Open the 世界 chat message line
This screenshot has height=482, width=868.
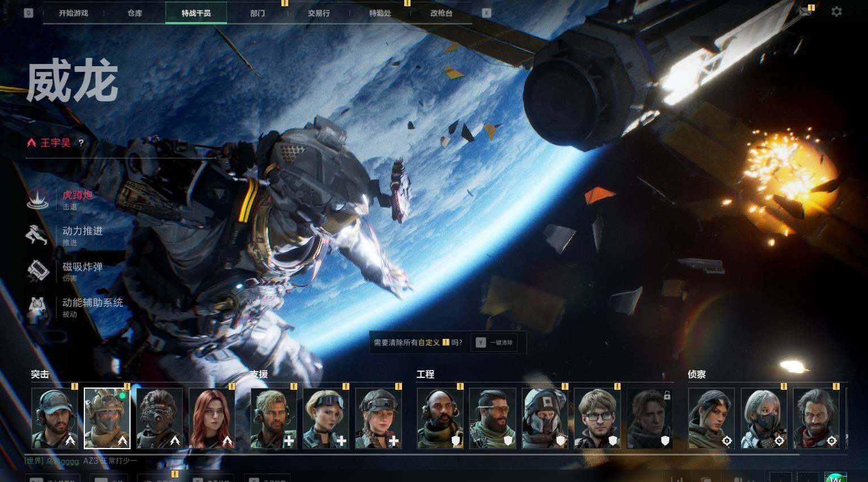click(80, 461)
